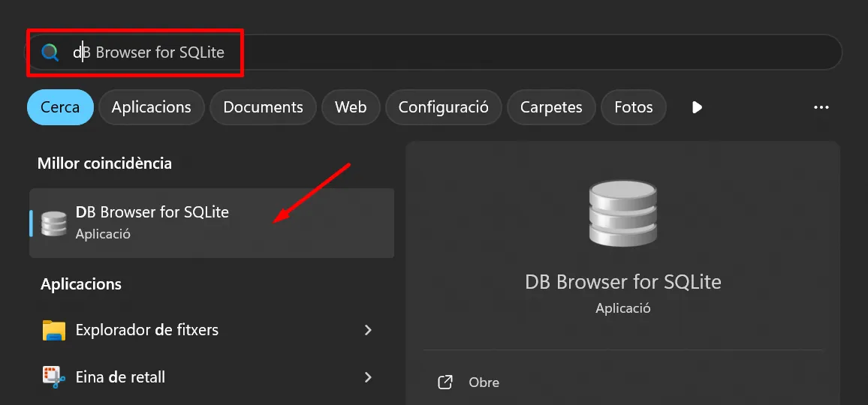This screenshot has width=868, height=405.
Task: Show only Carpetes results
Action: [x=551, y=107]
